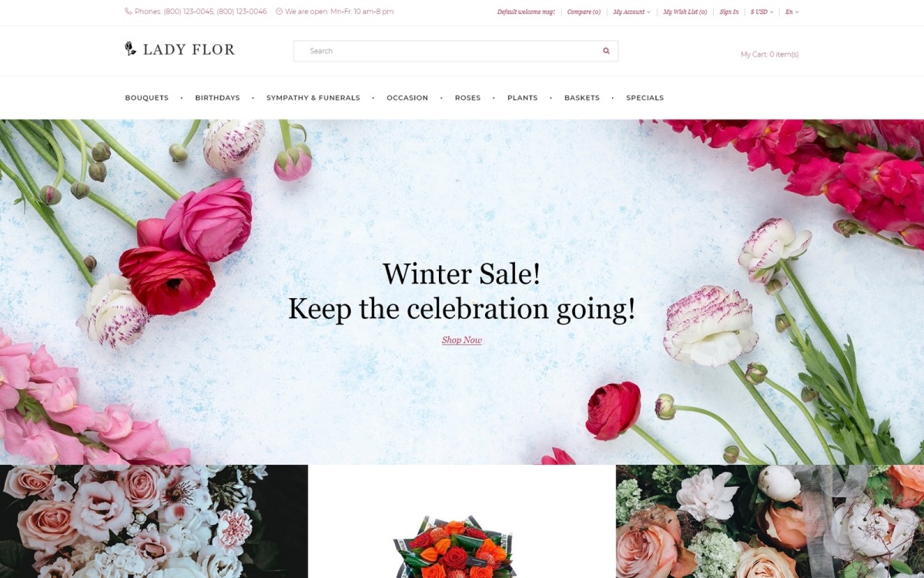Expand the My Account dropdown
This screenshot has height=578, width=924.
tap(631, 12)
